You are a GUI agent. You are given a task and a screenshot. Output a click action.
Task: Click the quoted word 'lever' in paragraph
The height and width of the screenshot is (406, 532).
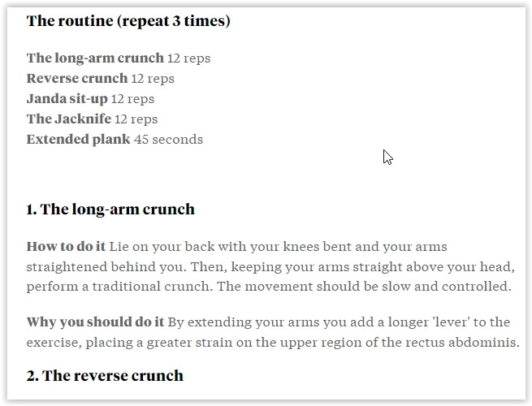point(452,322)
